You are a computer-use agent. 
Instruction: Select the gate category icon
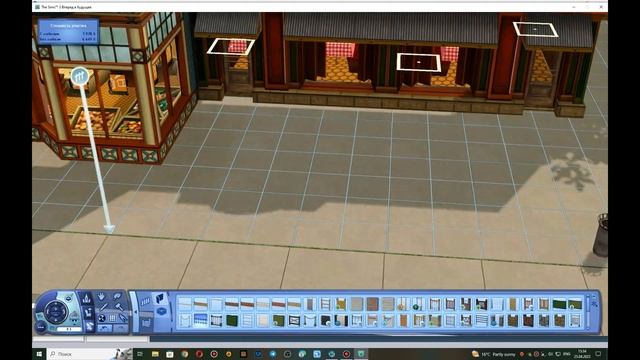(x=146, y=323)
